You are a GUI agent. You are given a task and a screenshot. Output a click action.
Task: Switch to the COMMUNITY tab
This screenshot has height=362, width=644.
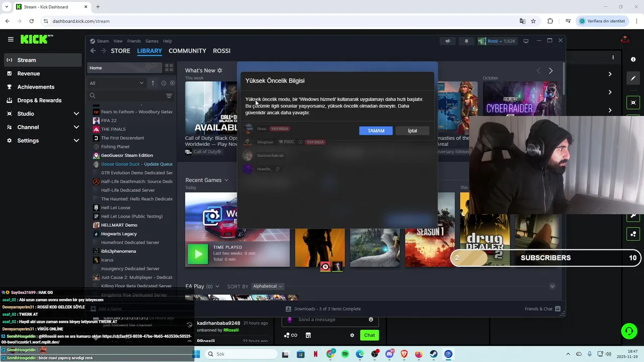[x=187, y=51]
